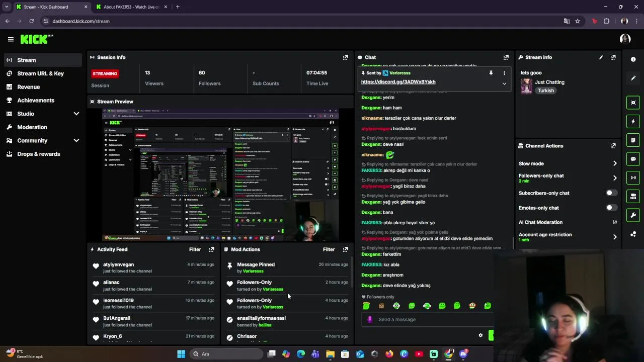Click Filter in Mod Actions
This screenshot has width=644, height=362.
point(329,249)
